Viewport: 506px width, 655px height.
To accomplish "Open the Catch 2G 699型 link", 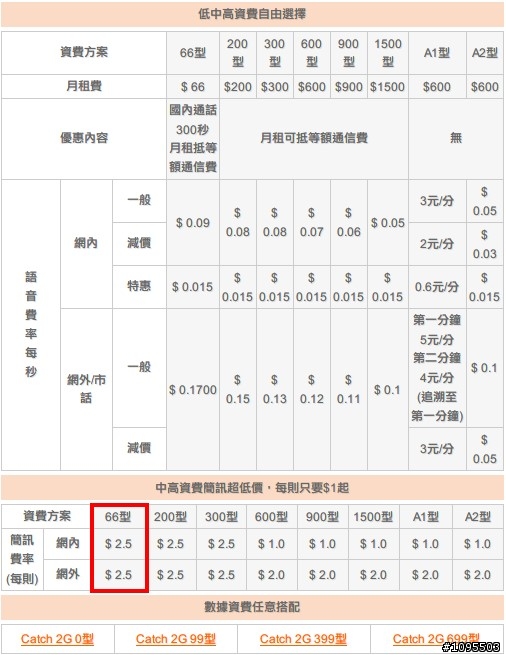I will click(x=436, y=639).
